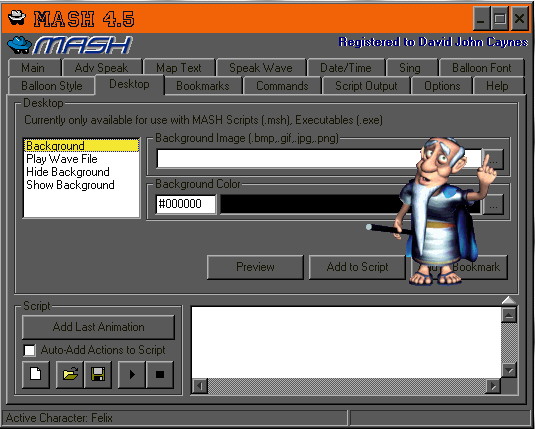This screenshot has height=429, width=535.
Task: Open the Balloon Font tab
Action: tap(482, 68)
